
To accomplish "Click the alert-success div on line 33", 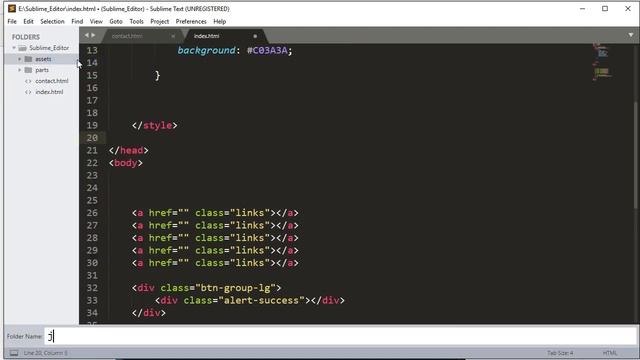I will [250, 300].
